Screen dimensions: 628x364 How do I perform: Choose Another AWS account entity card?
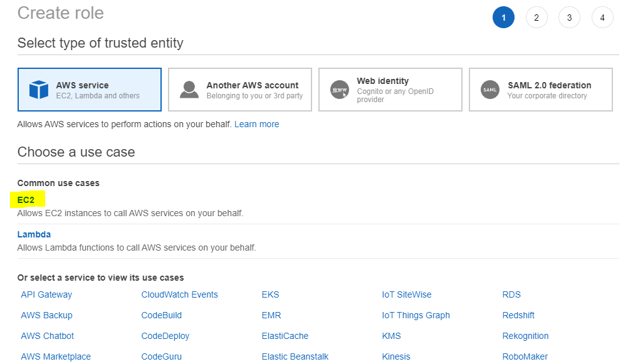240,90
